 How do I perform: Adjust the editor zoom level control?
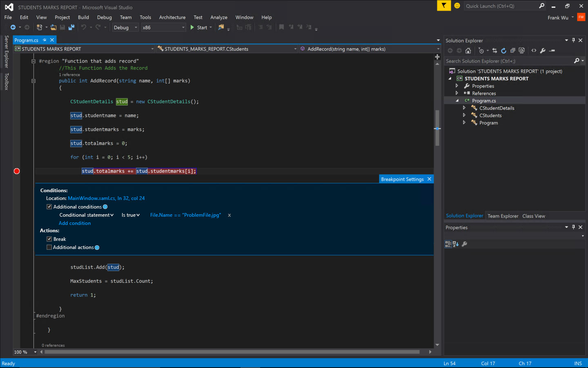(24, 352)
